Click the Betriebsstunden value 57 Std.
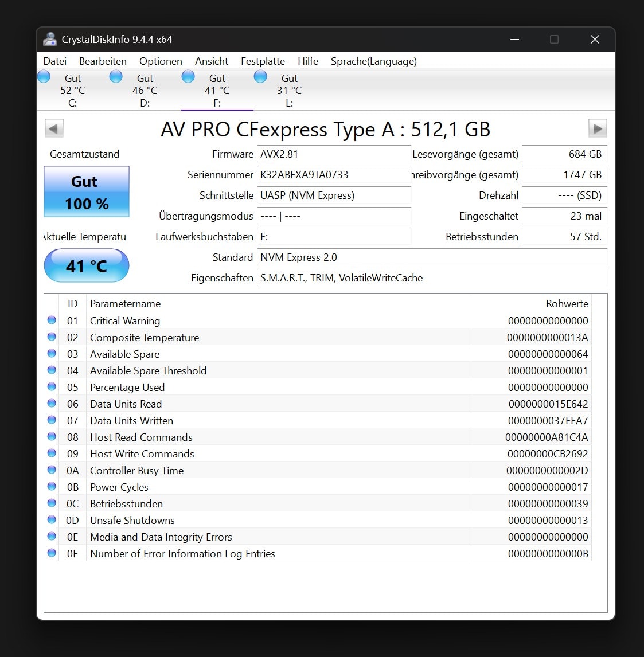Image resolution: width=644 pixels, height=657 pixels. point(564,237)
